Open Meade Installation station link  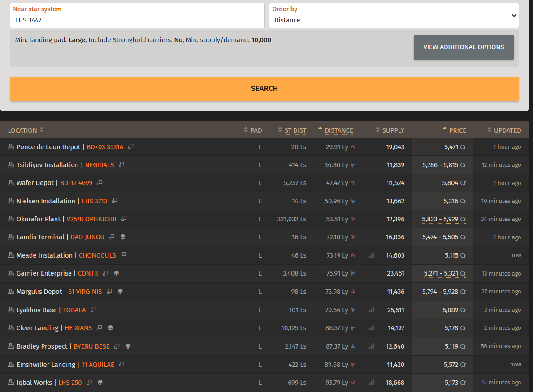44,255
